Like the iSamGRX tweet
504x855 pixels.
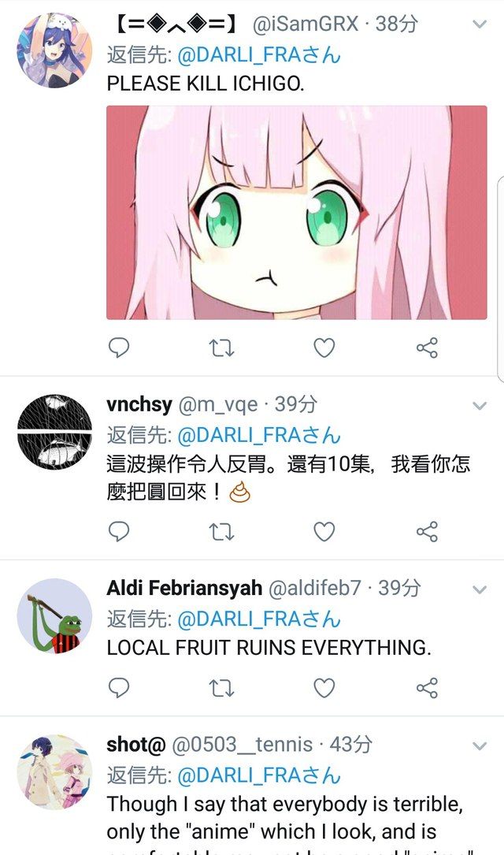(324, 348)
